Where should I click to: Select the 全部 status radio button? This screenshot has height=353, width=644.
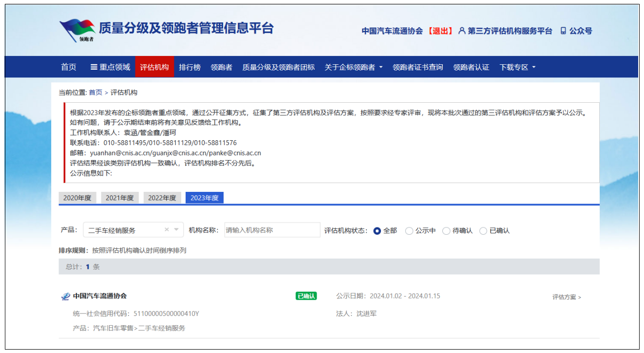click(377, 231)
